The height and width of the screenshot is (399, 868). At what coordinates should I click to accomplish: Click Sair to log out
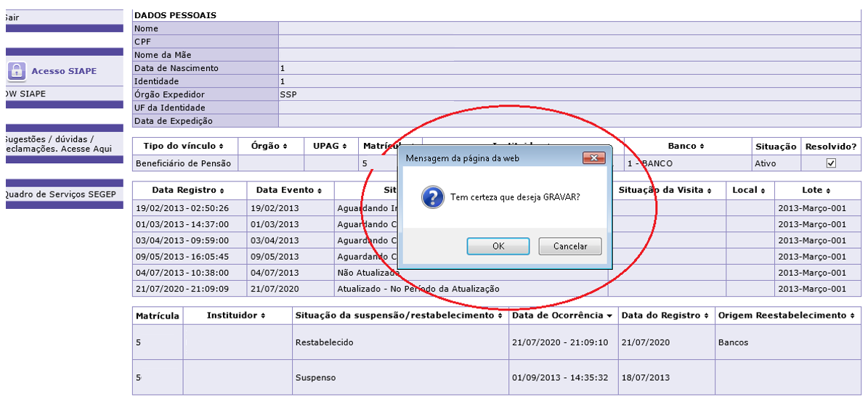pos(12,17)
